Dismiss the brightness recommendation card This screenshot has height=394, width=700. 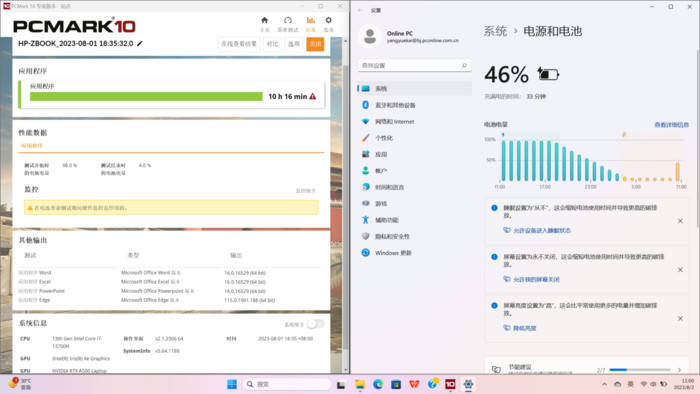680,319
